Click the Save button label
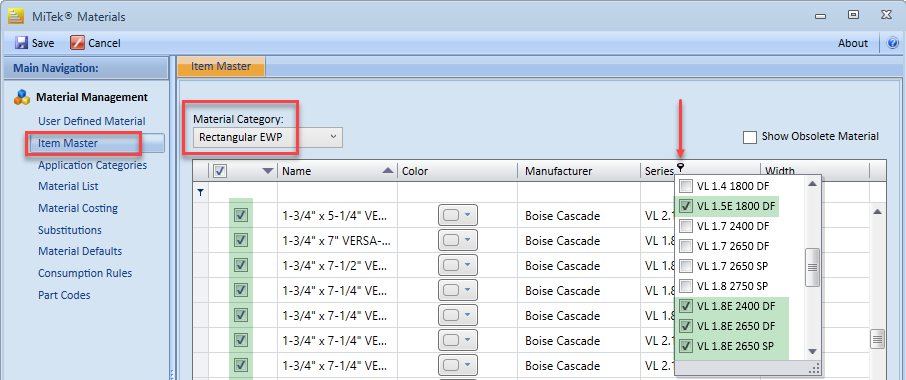906x380 pixels. (x=43, y=43)
